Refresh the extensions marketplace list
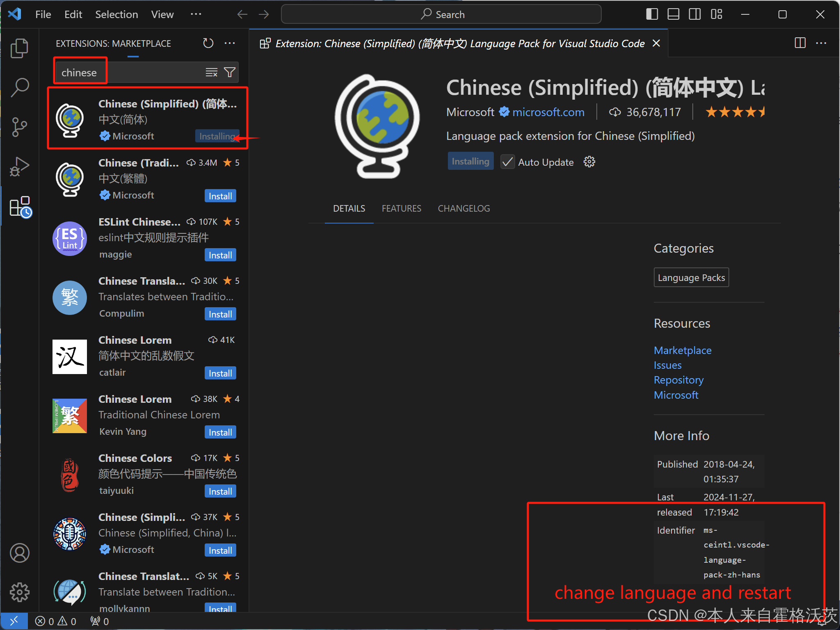Image resolution: width=840 pixels, height=630 pixels. [208, 43]
